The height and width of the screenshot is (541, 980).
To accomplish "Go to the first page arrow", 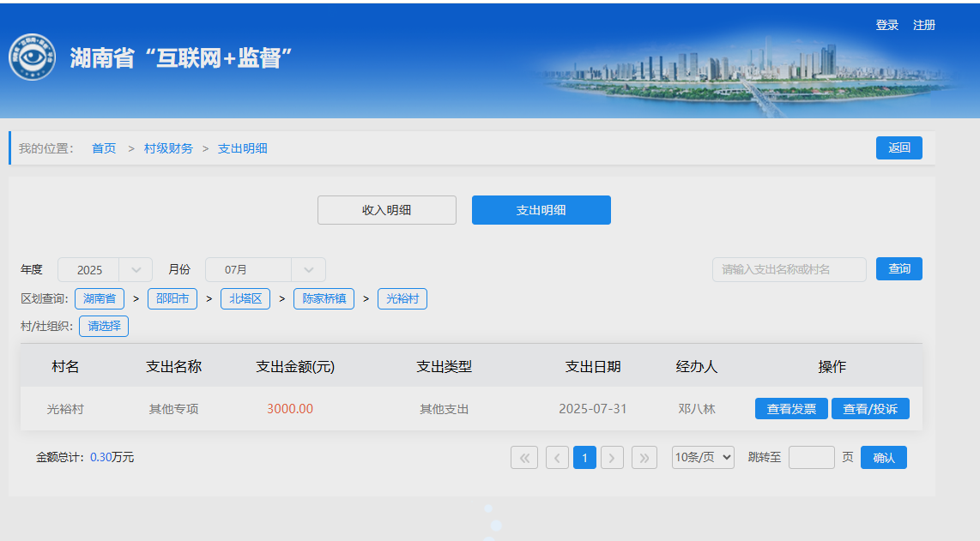I will pyautogui.click(x=523, y=458).
